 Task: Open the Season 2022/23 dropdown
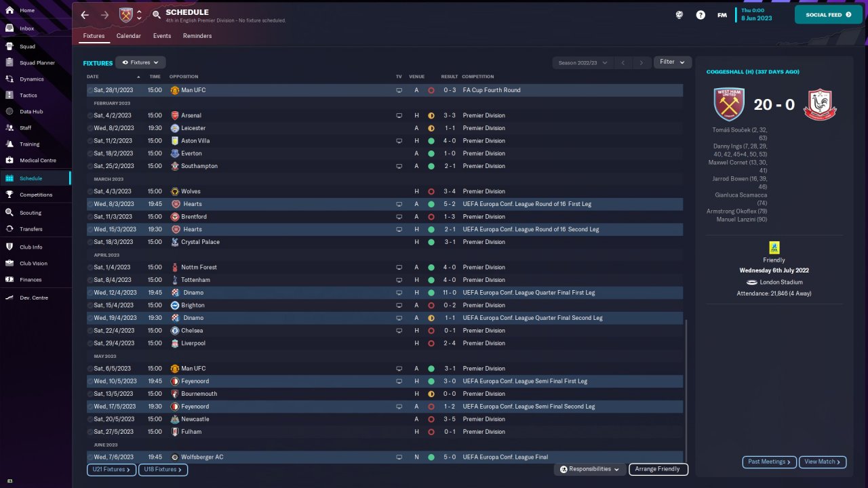point(583,63)
